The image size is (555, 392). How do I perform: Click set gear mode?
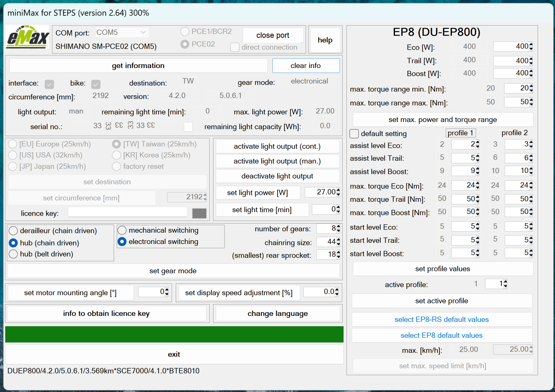pos(173,271)
